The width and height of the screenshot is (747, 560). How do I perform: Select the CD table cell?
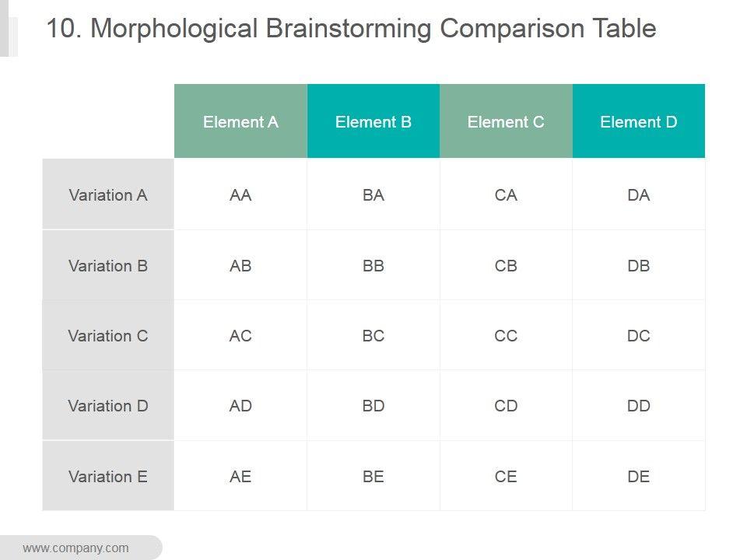click(506, 406)
